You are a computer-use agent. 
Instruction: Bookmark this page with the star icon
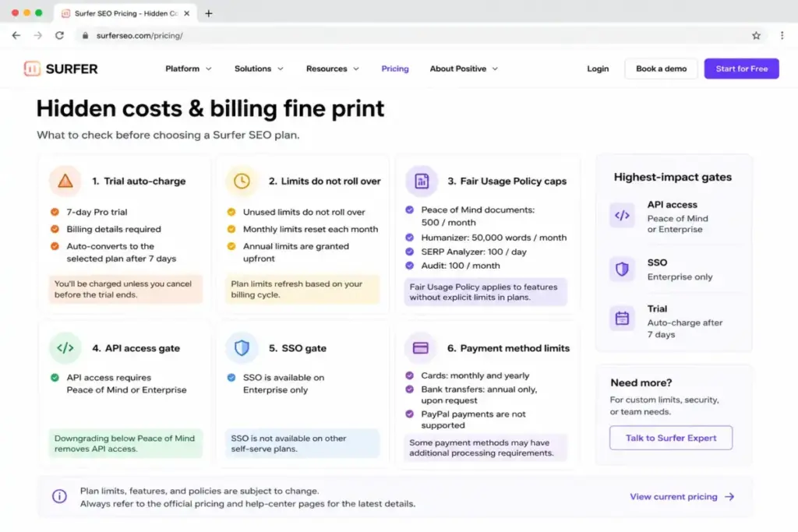(756, 35)
